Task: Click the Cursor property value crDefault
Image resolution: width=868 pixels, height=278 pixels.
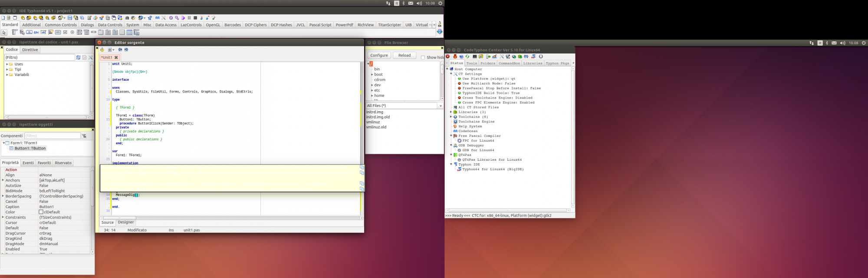Action: click(48, 223)
